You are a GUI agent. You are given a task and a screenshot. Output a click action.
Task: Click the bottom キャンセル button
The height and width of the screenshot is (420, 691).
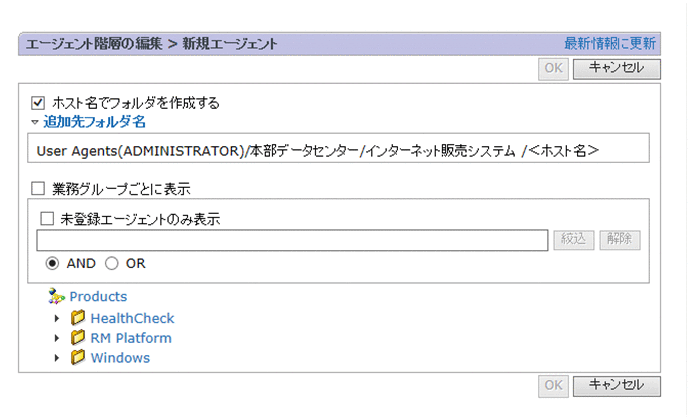(x=617, y=386)
